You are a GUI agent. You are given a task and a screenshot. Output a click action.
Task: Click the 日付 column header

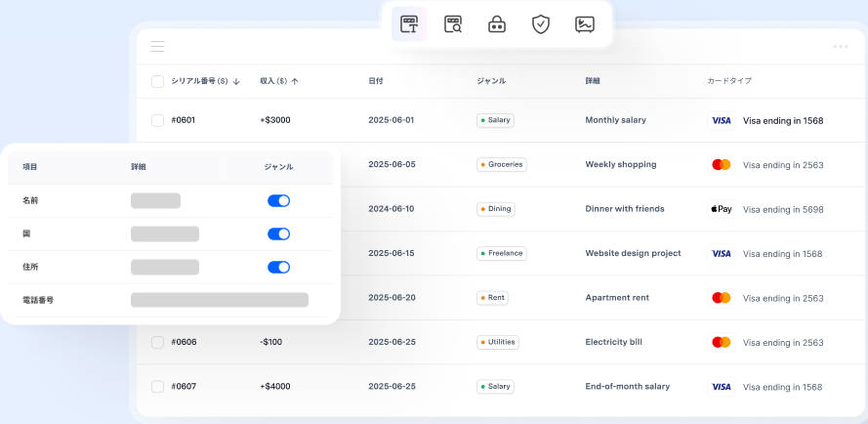[x=376, y=81]
